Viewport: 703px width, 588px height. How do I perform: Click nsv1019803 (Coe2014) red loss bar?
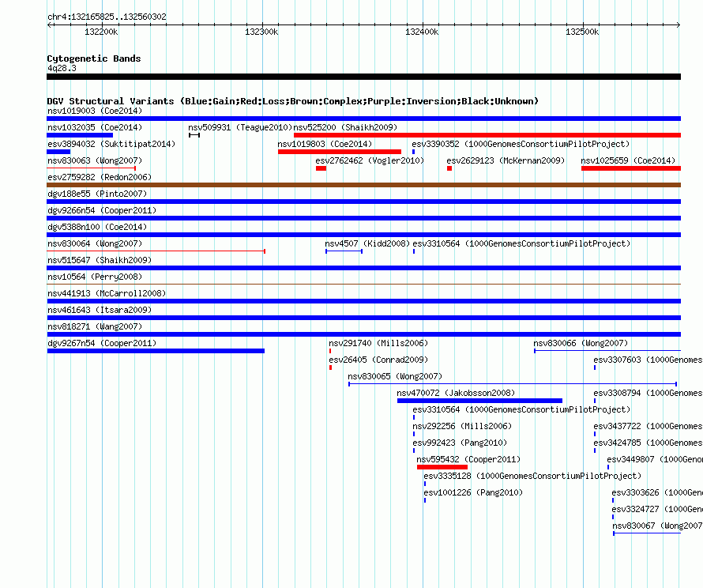(x=340, y=152)
